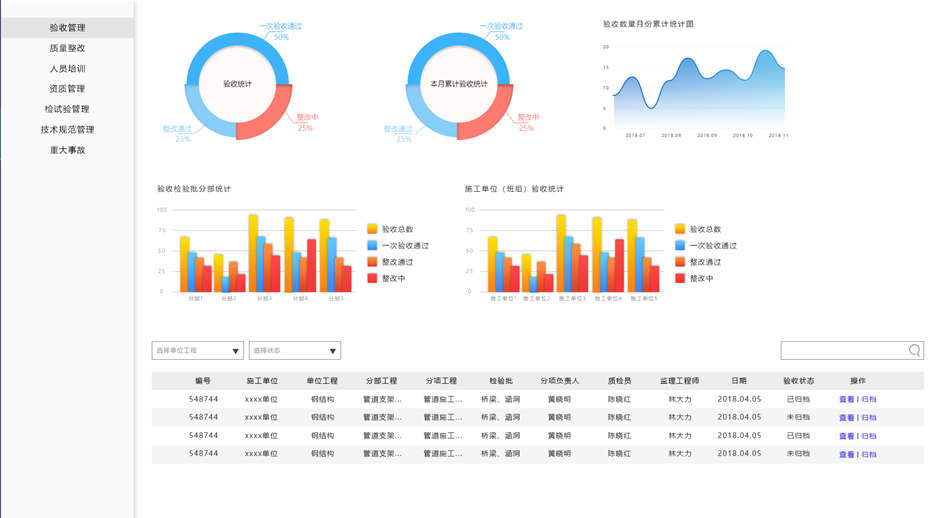Click the 2018.09 label on the line chart axis
The width and height of the screenshot is (943, 518).
(x=707, y=135)
